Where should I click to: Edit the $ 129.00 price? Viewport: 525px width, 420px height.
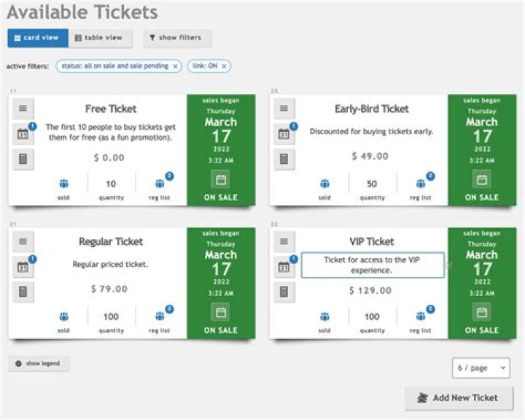[370, 290]
